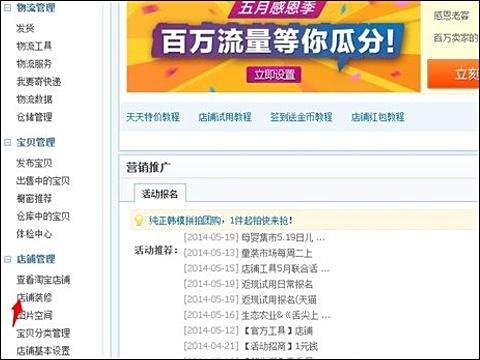Click 发布宝贝 link
This screenshot has width=480, height=360.
click(x=34, y=163)
